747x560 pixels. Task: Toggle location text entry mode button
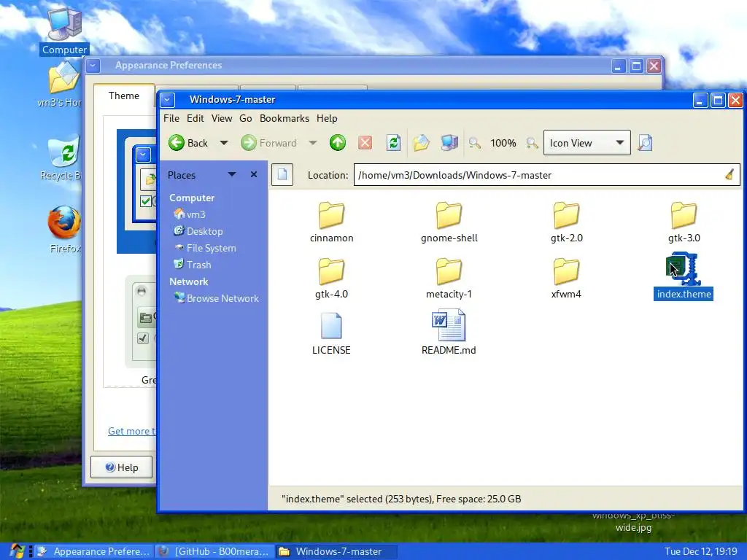tap(282, 175)
